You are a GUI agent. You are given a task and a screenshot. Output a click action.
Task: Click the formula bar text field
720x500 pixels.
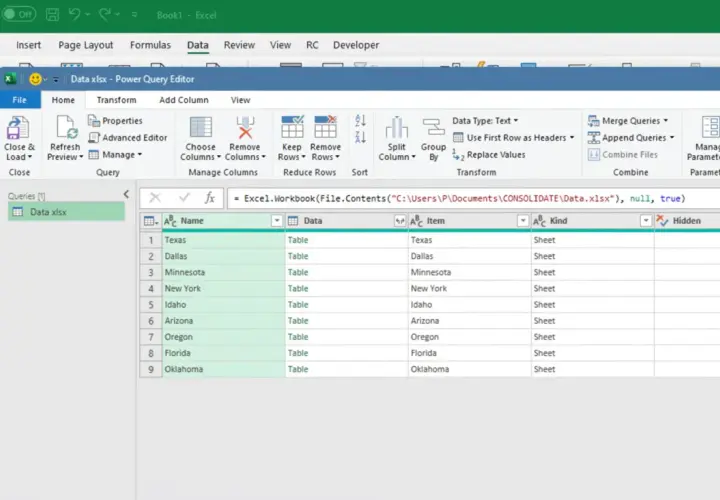(x=473, y=198)
